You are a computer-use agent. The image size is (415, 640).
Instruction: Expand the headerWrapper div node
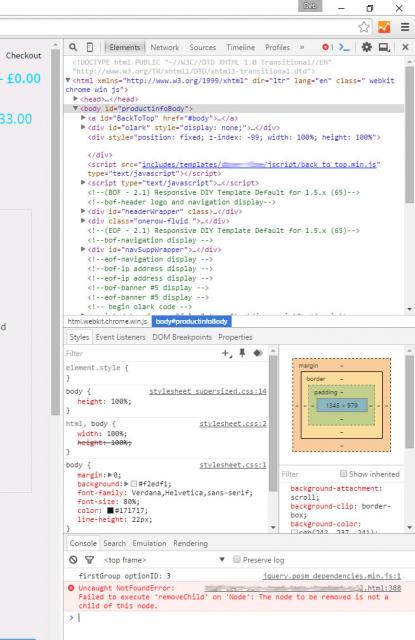point(83,211)
